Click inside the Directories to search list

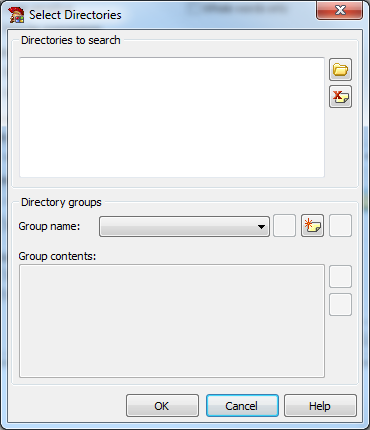172,117
